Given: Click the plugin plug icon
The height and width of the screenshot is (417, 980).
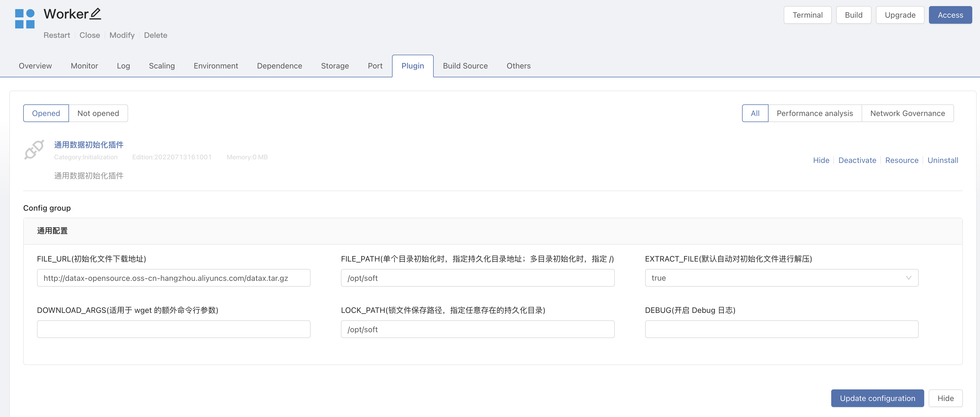Looking at the screenshot, I should (34, 149).
